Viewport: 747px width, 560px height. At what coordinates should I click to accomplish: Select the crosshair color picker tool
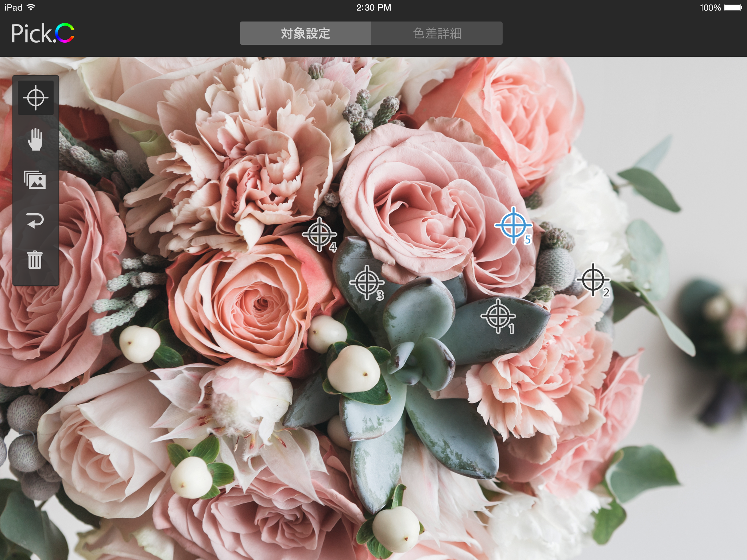pos(35,98)
